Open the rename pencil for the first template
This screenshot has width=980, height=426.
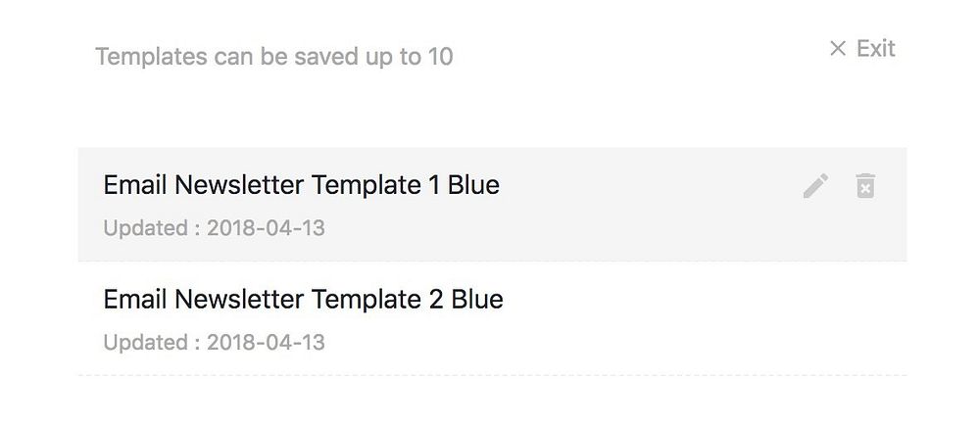[x=815, y=186]
